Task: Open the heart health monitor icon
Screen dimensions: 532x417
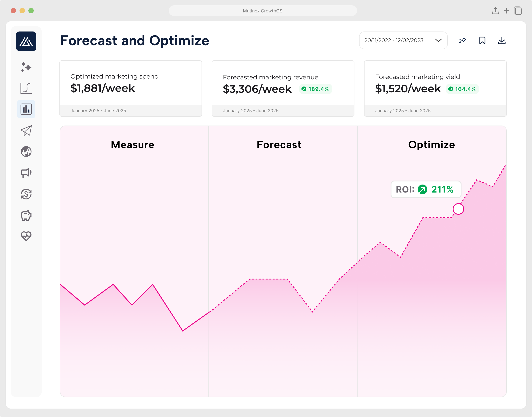Action: (x=26, y=236)
